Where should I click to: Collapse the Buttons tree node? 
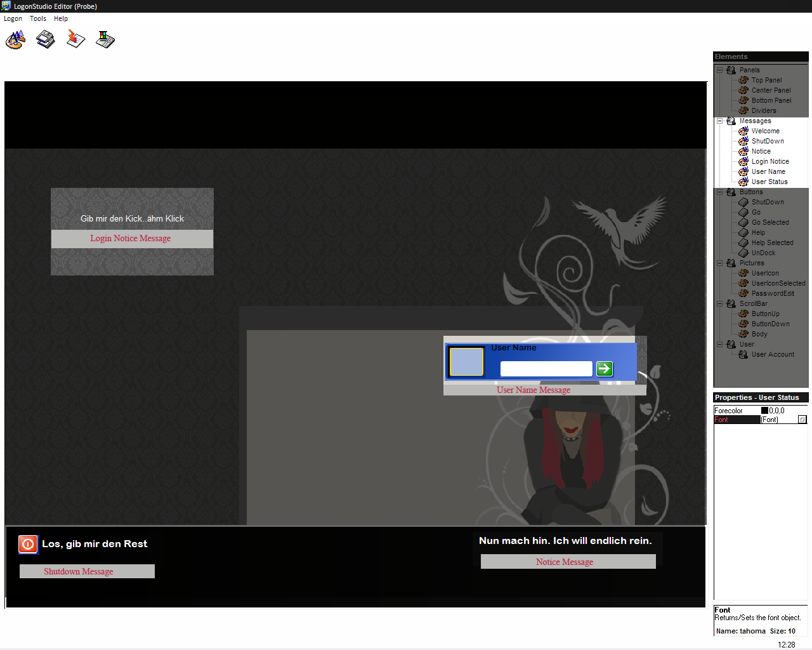coord(720,192)
